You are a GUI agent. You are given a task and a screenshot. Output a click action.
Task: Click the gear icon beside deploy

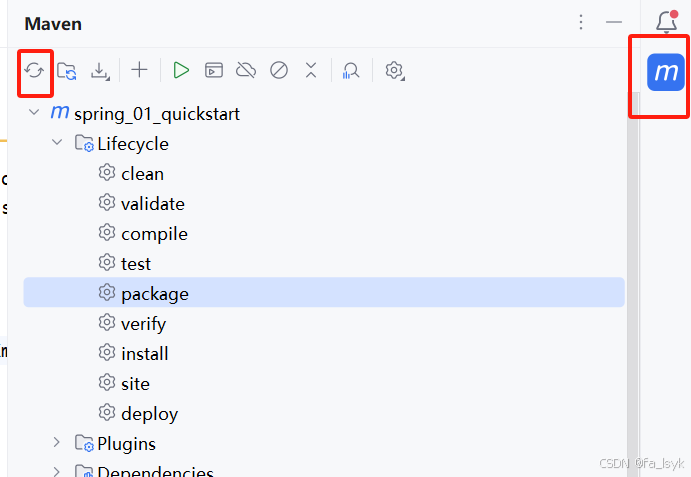pyautogui.click(x=107, y=412)
